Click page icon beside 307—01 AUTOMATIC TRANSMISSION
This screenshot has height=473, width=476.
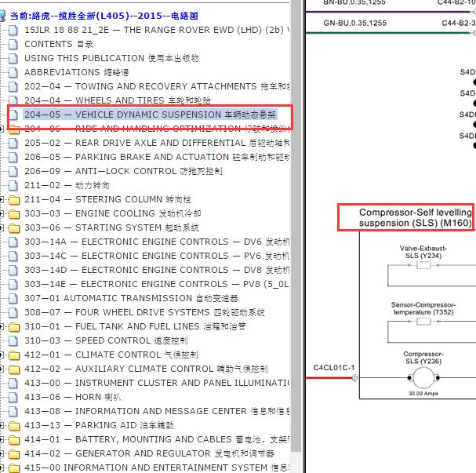tap(13, 298)
